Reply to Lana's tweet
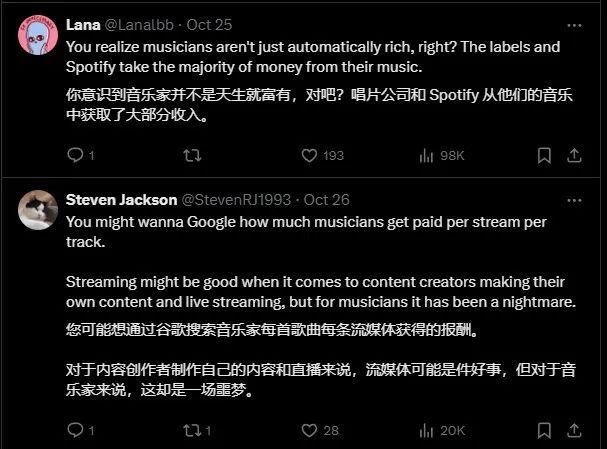The height and width of the screenshot is (449, 607). point(74,155)
